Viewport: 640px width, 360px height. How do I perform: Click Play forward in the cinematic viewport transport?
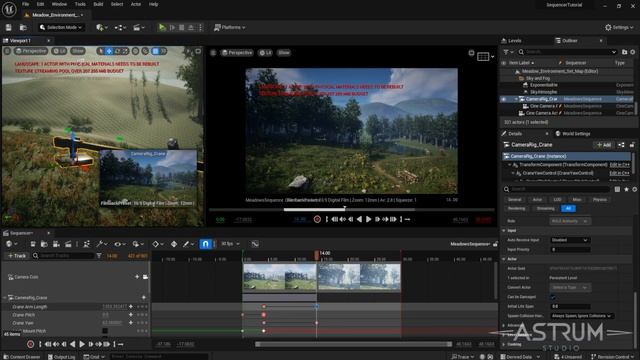pos(369,220)
